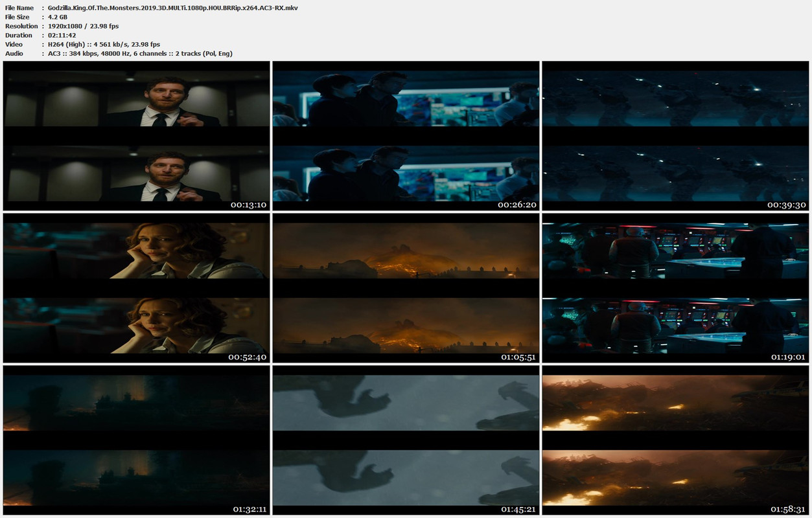Image resolution: width=812 pixels, height=518 pixels.
Task: Open the thumbnail stamped 01:32:11
Action: tap(136, 440)
